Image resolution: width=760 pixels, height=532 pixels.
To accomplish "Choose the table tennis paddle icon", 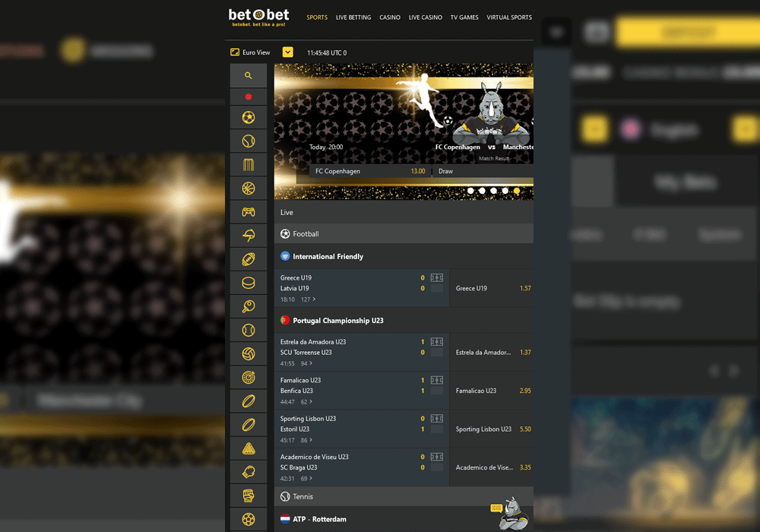I will [249, 306].
